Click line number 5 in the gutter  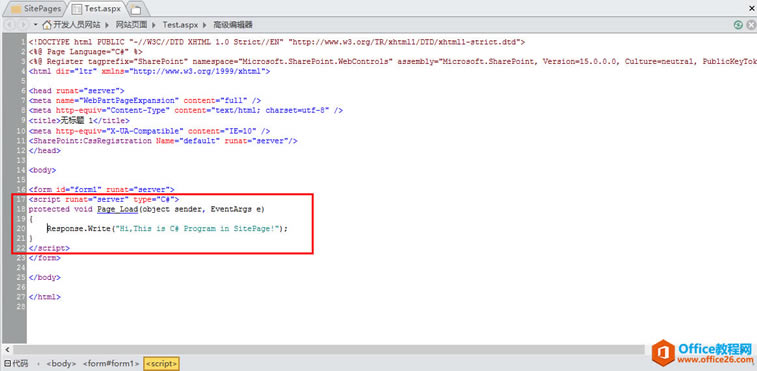(24, 81)
